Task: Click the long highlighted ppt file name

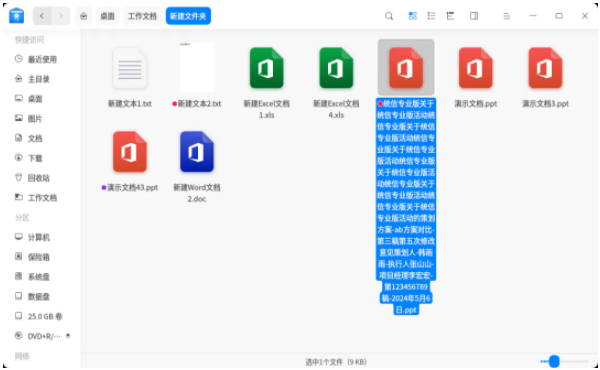Action: click(x=406, y=207)
